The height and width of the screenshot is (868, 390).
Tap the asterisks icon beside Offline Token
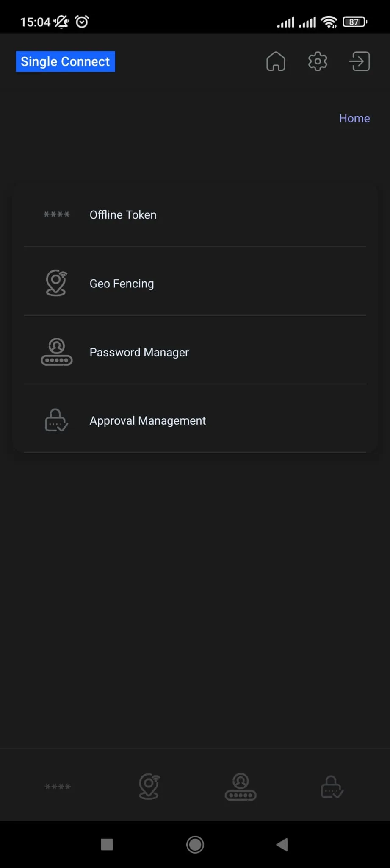[x=57, y=214]
